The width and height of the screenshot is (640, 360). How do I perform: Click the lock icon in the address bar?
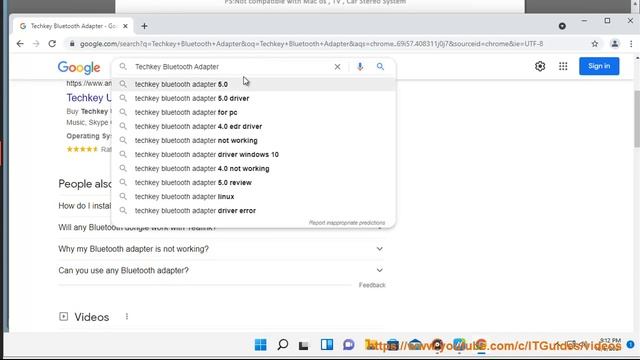(x=72, y=44)
